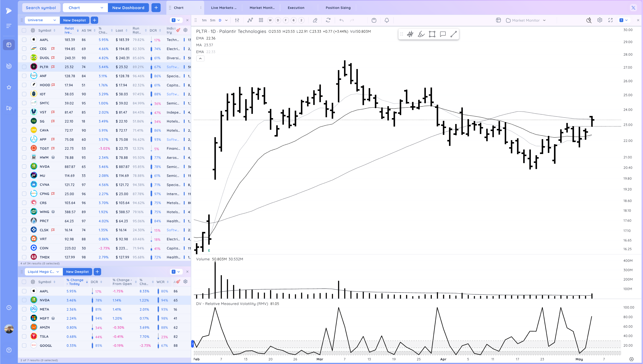This screenshot has width=643, height=364.
Task: Click New Deeplist button in Universe panel
Action: tap(74, 20)
